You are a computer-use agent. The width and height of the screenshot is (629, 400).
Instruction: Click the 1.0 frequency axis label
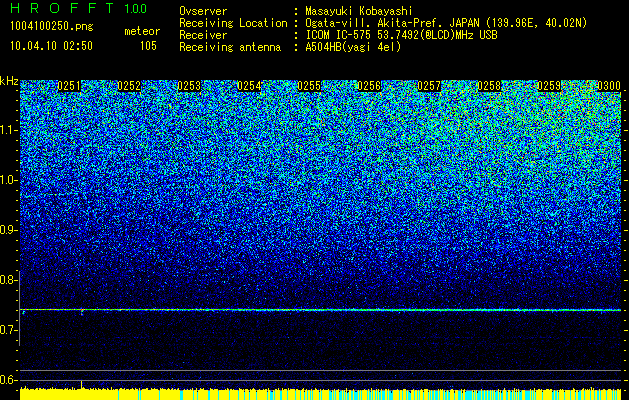9,181
